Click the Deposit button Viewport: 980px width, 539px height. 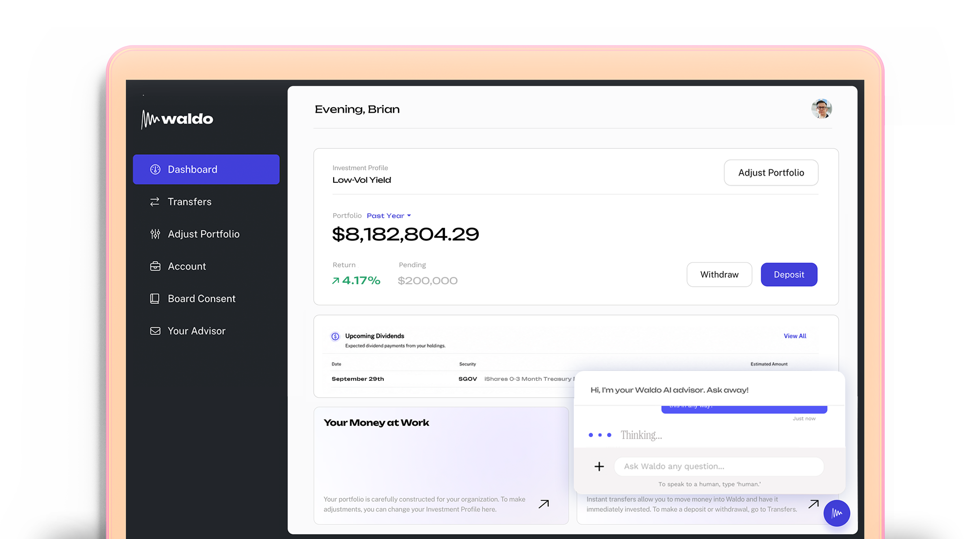789,274
